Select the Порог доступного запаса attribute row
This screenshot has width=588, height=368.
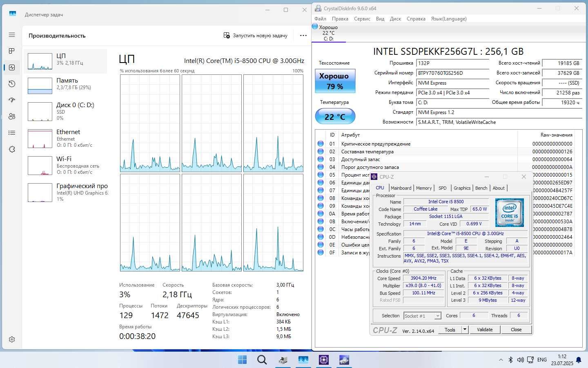445,167
